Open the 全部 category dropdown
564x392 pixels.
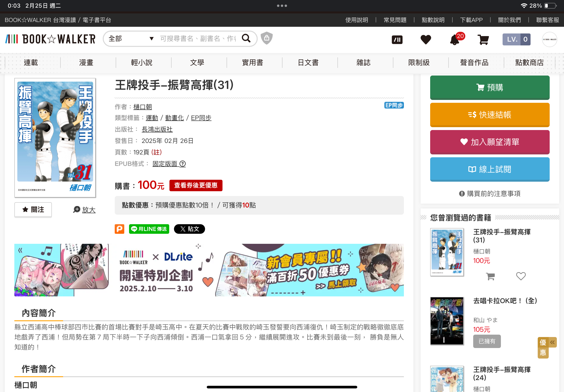tap(131, 38)
